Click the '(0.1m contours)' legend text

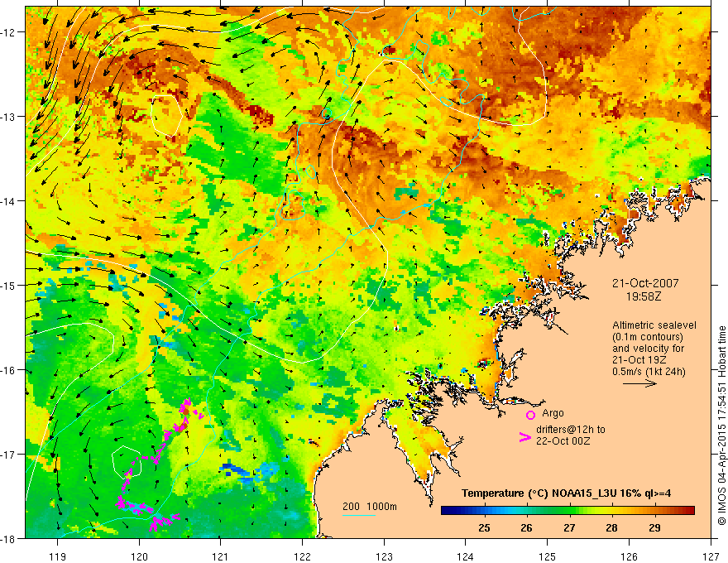(x=647, y=337)
